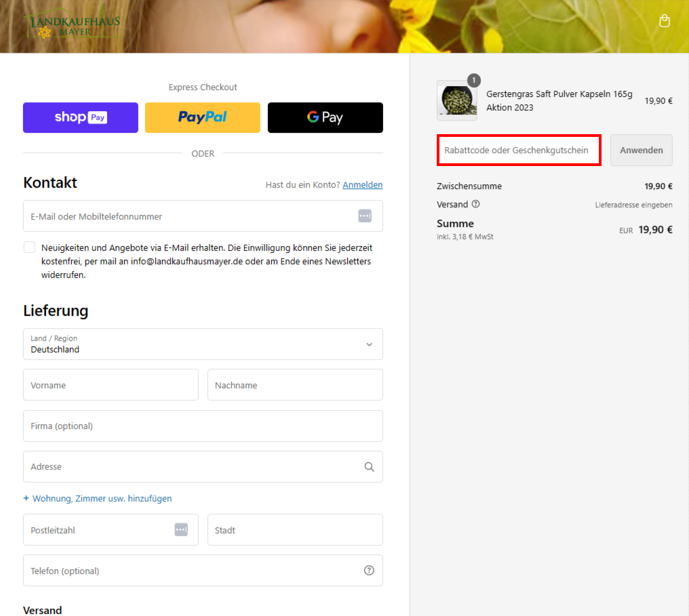Click into the Stadt field
Viewport: 689px width, 616px height.
(x=295, y=530)
